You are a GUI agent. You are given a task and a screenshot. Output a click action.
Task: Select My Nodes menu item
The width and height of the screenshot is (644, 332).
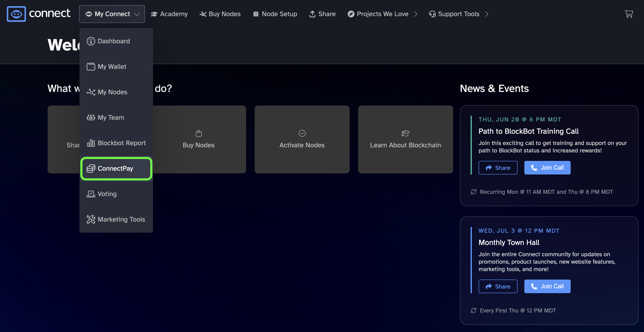pyautogui.click(x=116, y=92)
